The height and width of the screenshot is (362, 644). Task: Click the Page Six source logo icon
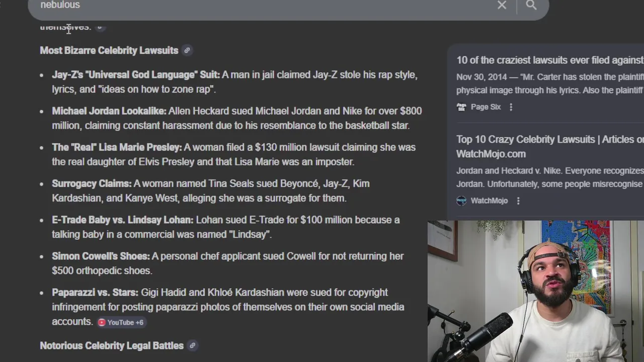pos(461,107)
